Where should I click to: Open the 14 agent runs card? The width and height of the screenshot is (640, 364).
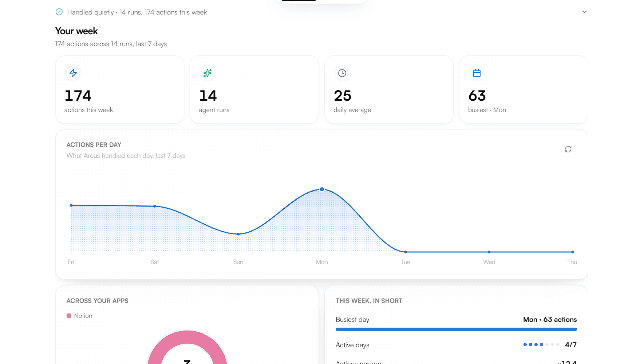click(x=254, y=89)
